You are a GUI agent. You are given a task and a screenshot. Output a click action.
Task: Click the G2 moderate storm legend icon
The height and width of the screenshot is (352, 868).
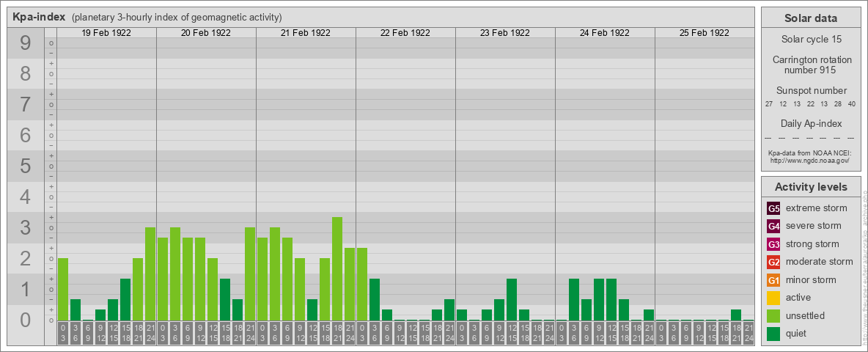[773, 262]
